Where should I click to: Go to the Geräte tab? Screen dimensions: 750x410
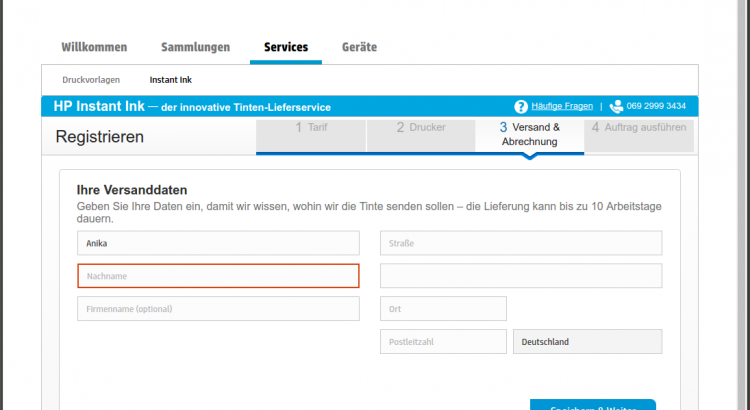point(359,47)
